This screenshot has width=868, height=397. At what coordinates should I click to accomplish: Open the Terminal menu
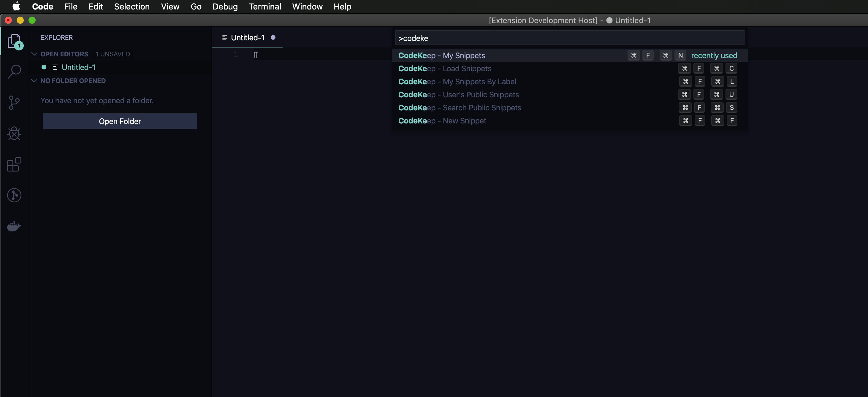(x=265, y=7)
